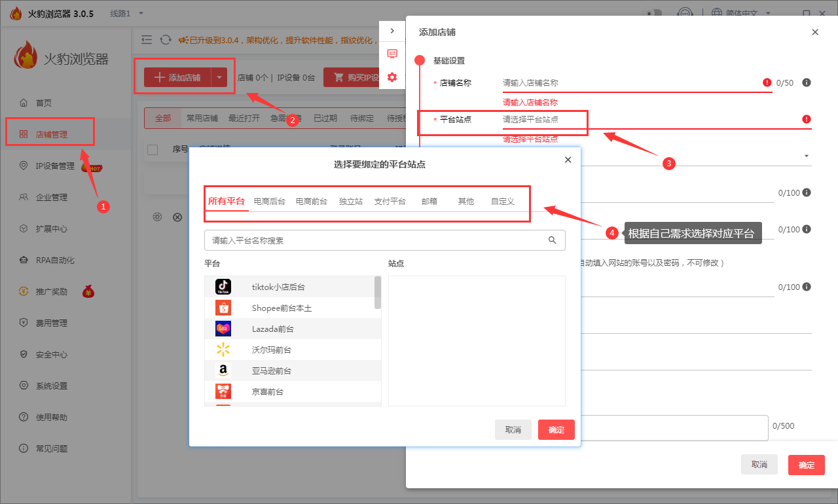The width and height of the screenshot is (838, 504).
Task: Click the red 添加店铺 button
Action: tap(177, 77)
